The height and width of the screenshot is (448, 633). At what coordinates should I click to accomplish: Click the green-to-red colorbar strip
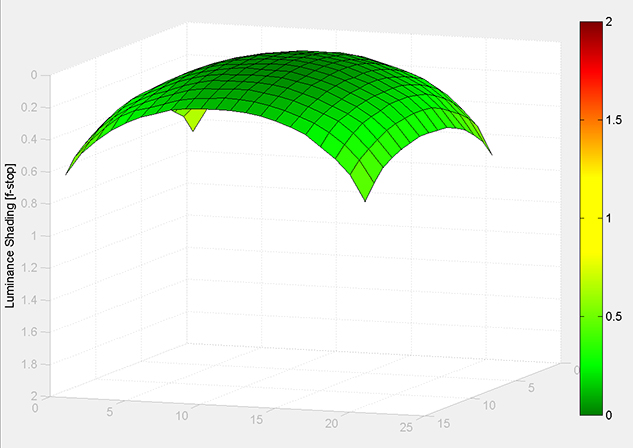click(591, 218)
